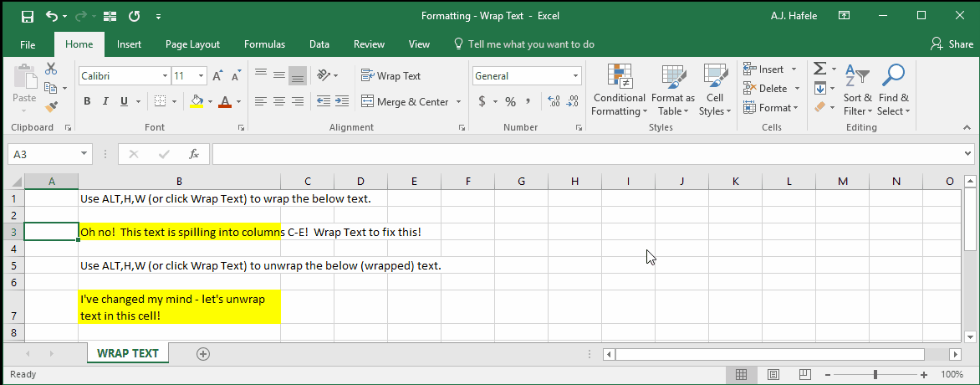Click the Format cells button

click(x=771, y=108)
